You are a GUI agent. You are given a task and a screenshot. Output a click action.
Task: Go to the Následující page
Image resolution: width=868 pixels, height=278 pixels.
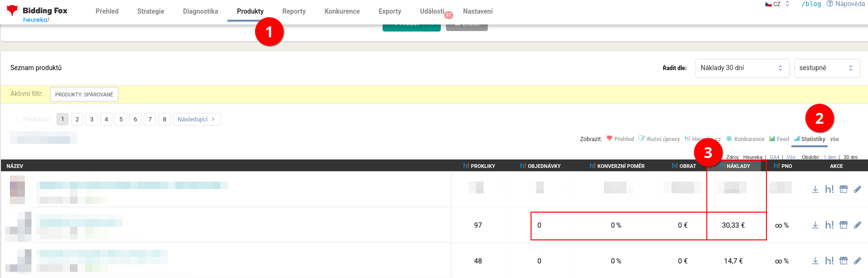(196, 119)
